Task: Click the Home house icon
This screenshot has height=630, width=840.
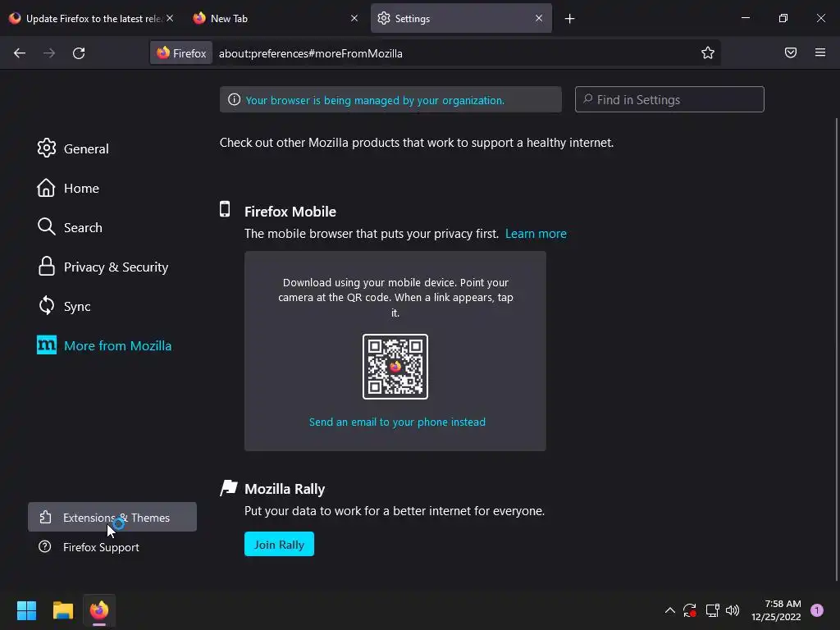Action: click(x=46, y=188)
